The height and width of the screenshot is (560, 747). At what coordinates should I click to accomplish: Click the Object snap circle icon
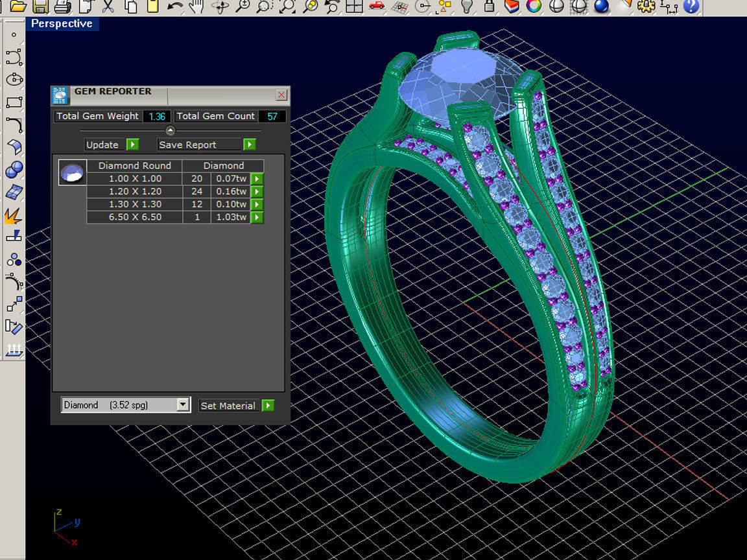(422, 6)
